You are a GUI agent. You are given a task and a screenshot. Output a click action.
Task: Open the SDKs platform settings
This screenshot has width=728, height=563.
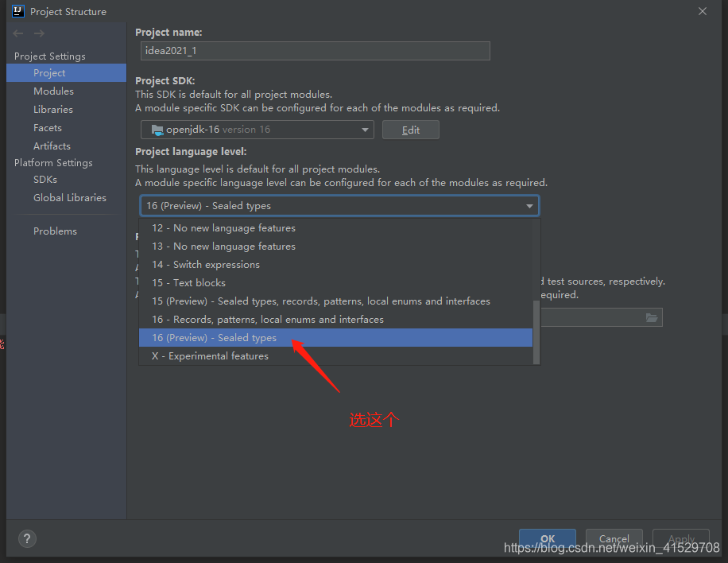click(x=45, y=179)
